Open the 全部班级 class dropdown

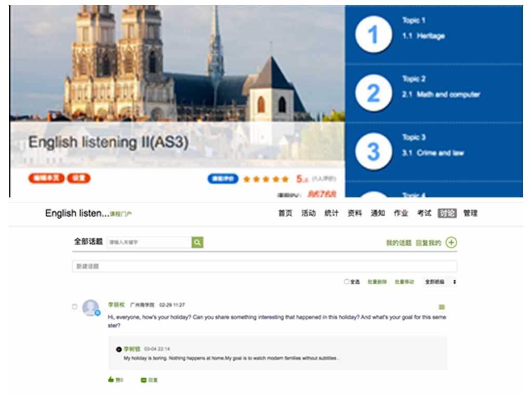[x=441, y=282]
